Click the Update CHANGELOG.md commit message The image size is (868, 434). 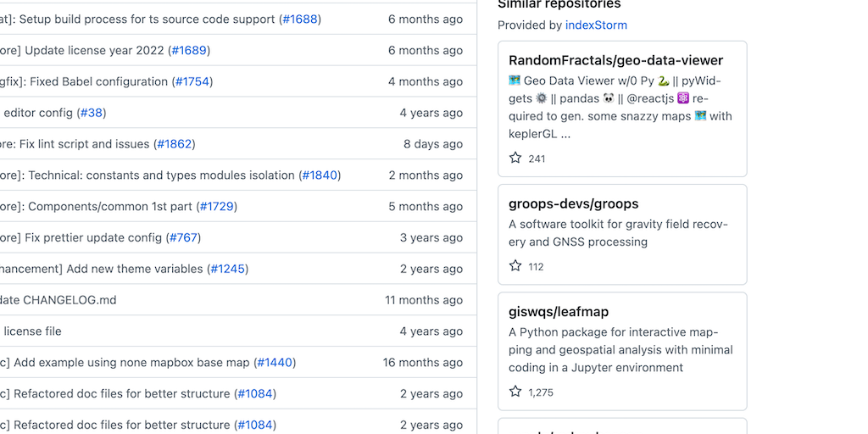coord(59,300)
